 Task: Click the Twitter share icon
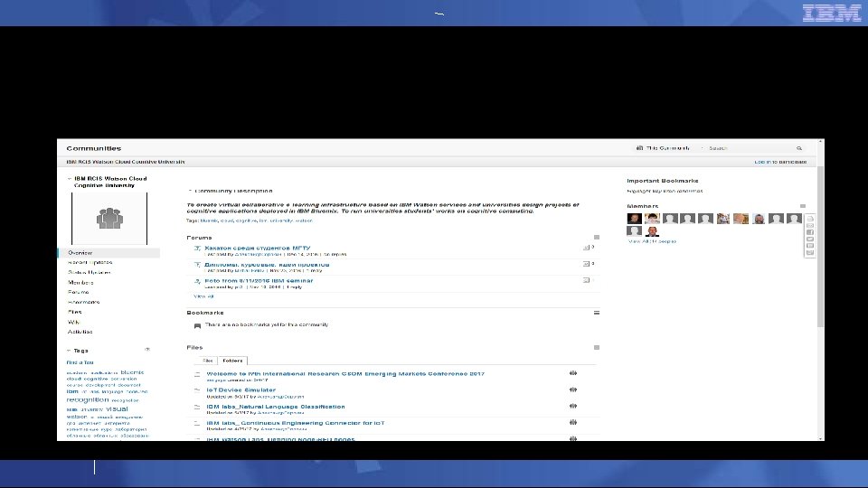pos(810,239)
